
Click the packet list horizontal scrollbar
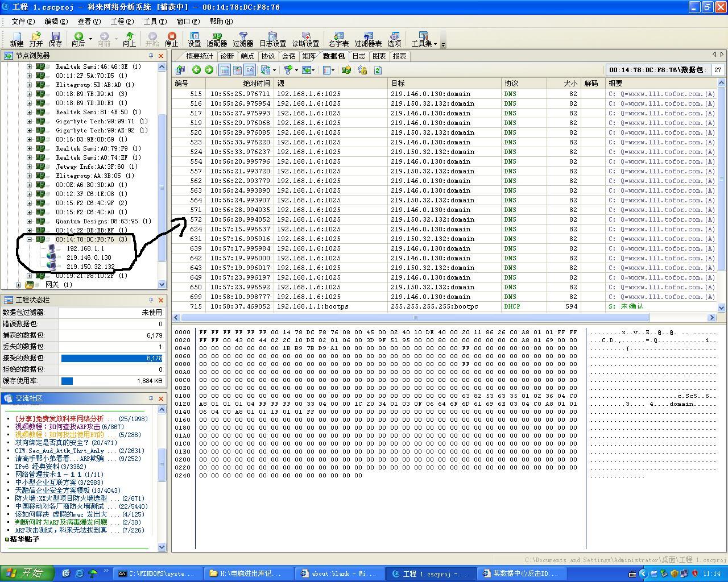click(415, 317)
